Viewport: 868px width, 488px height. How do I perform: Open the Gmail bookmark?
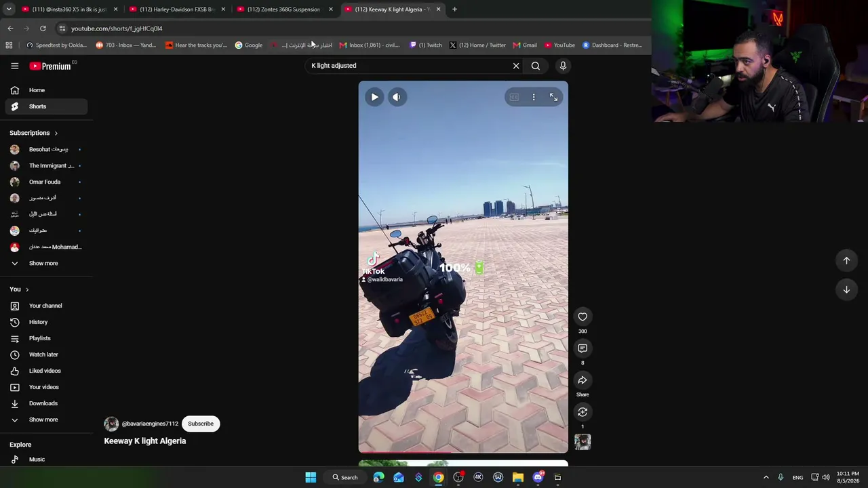click(x=525, y=45)
